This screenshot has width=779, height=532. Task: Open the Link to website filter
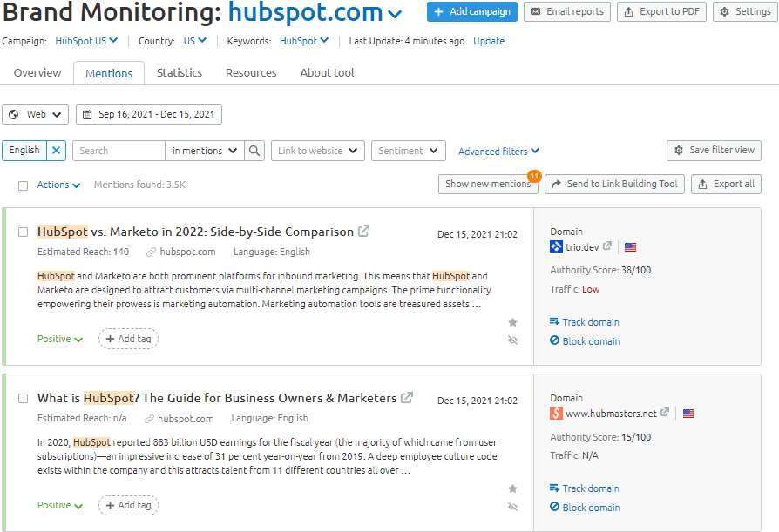pyautogui.click(x=318, y=151)
